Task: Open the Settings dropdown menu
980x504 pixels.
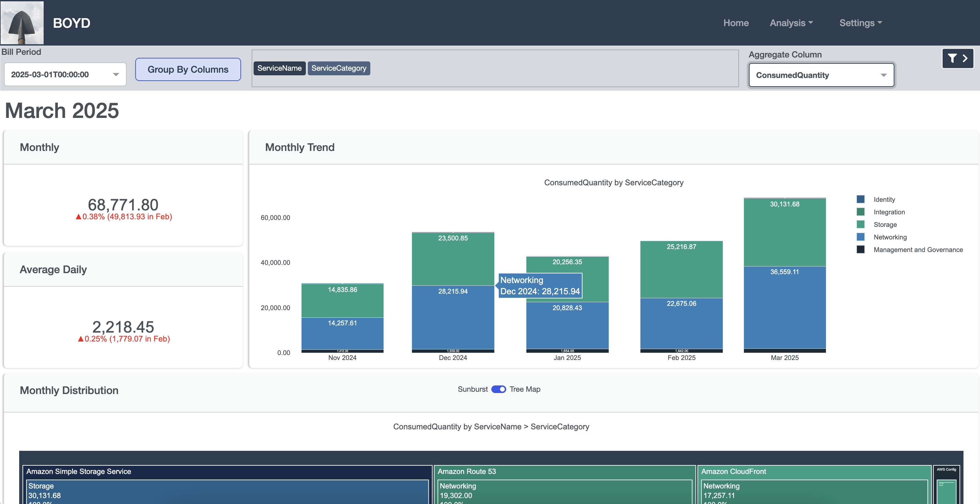Action: point(860,23)
